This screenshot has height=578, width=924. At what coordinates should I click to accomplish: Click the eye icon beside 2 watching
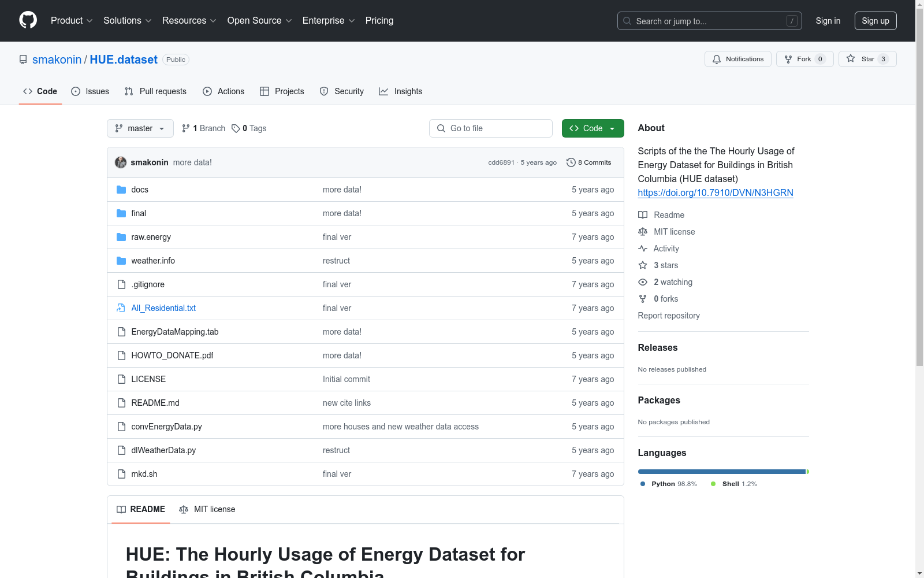(643, 282)
